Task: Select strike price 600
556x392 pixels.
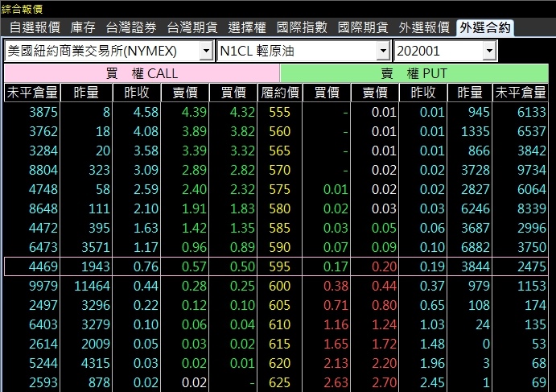Action: (x=279, y=286)
